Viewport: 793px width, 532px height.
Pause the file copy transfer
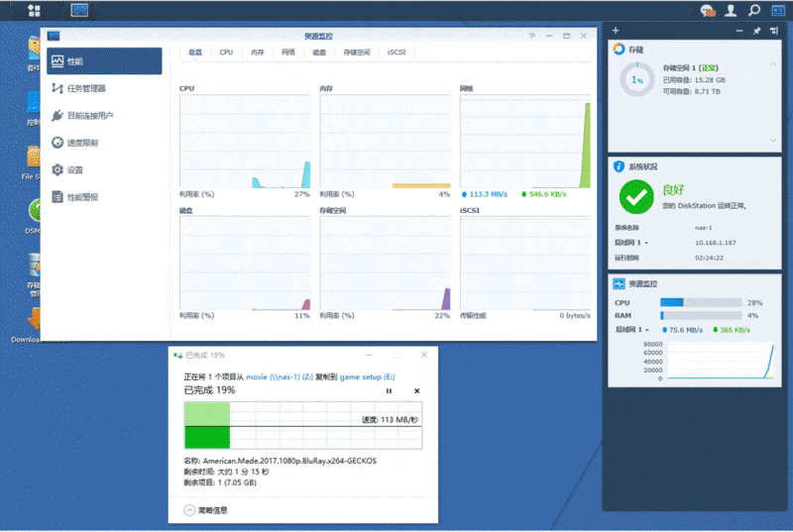tap(389, 391)
